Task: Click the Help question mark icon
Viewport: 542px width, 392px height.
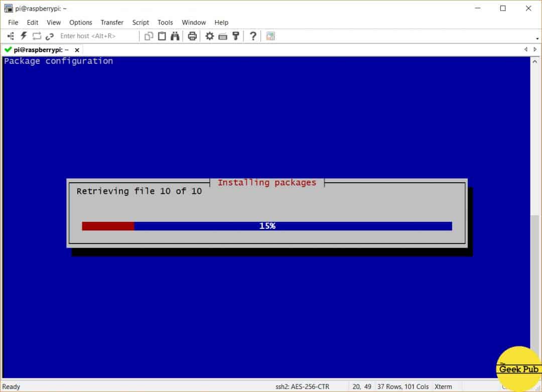Action: point(253,36)
